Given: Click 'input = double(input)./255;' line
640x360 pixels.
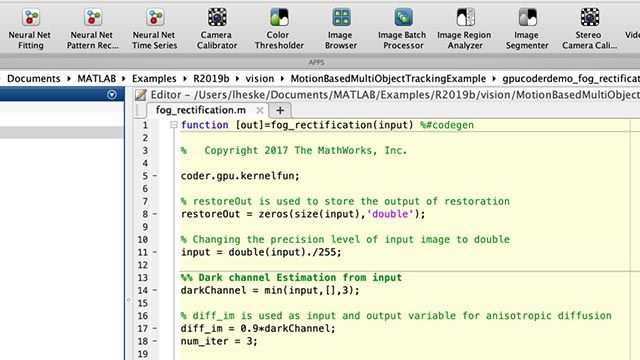Looking at the screenshot, I should click(261, 252).
